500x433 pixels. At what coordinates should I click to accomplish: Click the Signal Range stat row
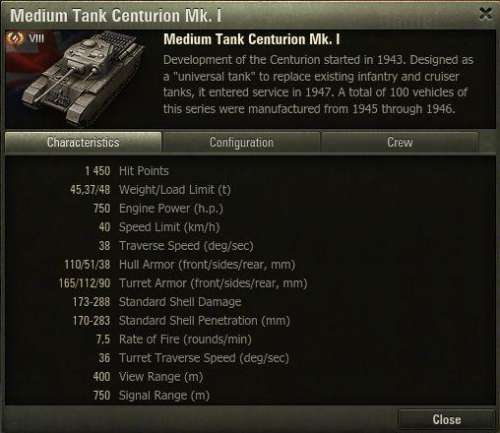tap(151, 395)
